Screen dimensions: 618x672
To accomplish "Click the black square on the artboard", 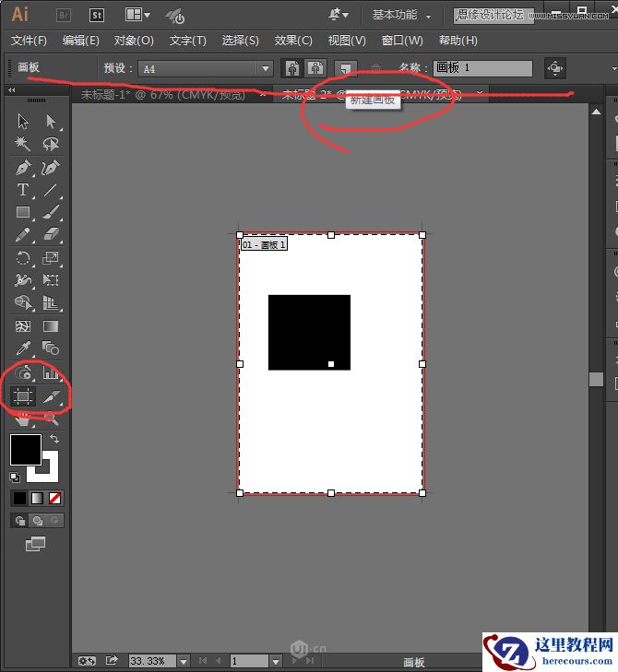I will [309, 332].
